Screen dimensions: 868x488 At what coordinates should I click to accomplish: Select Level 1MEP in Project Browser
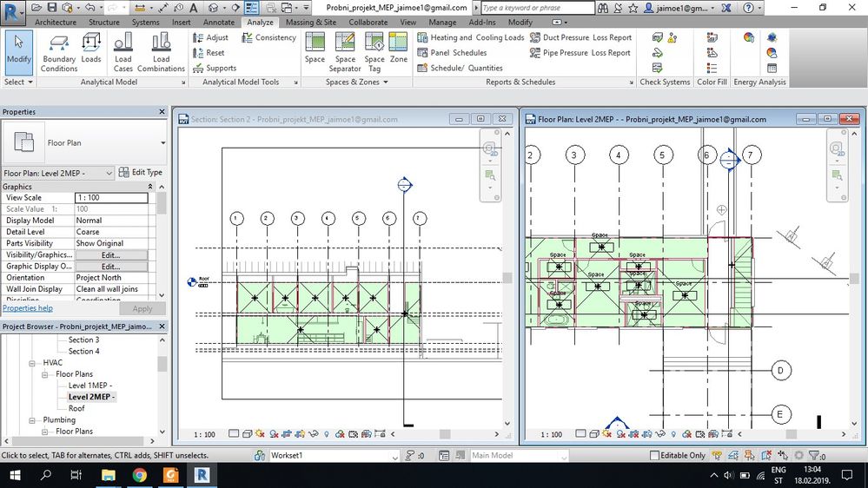point(90,386)
